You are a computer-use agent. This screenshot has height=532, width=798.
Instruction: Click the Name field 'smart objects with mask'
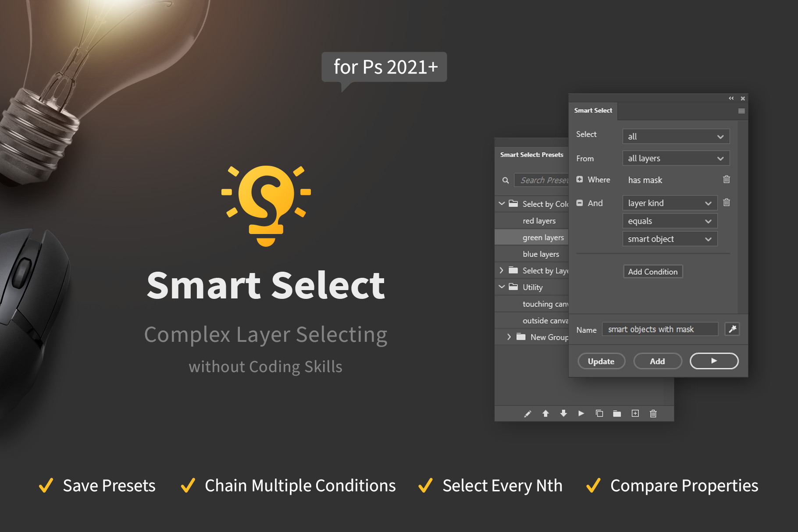point(660,329)
